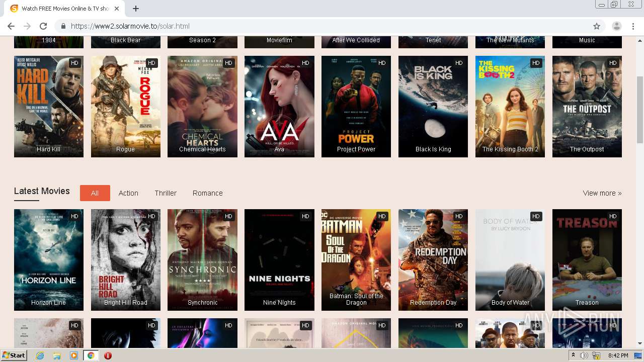
Task: Launch Internet Explorer from the taskbar
Action: coord(40,355)
